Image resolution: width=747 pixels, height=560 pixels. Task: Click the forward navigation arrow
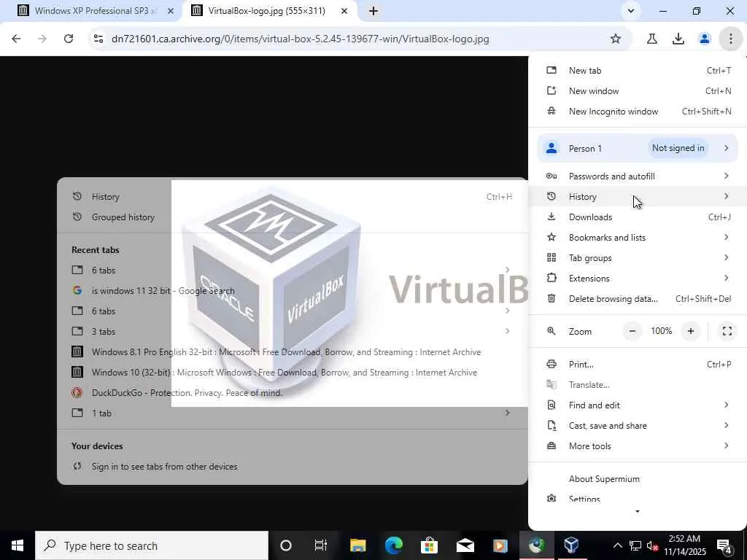[42, 39]
